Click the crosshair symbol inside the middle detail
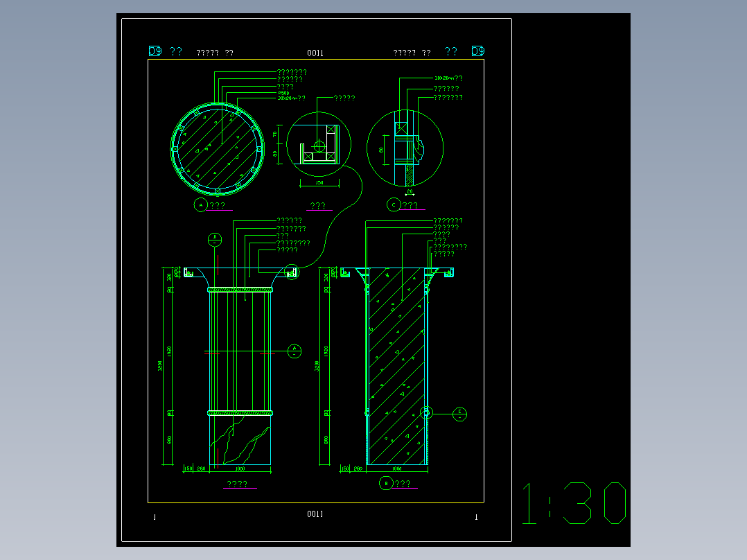This screenshot has height=560, width=747. tap(319, 146)
